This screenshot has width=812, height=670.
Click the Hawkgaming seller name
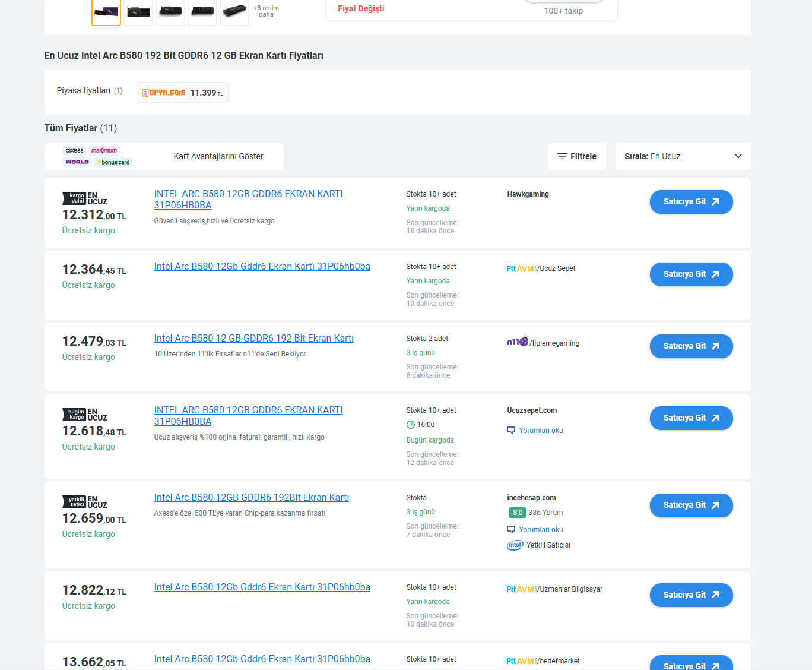(528, 194)
